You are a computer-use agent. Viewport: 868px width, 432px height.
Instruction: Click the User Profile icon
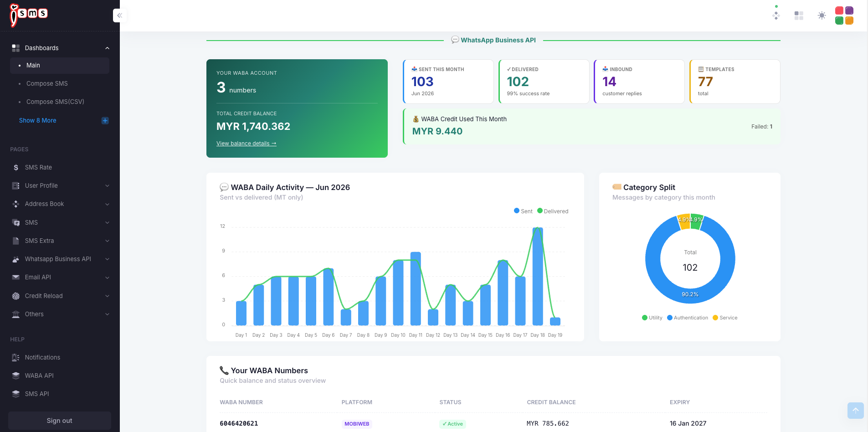pos(16,186)
